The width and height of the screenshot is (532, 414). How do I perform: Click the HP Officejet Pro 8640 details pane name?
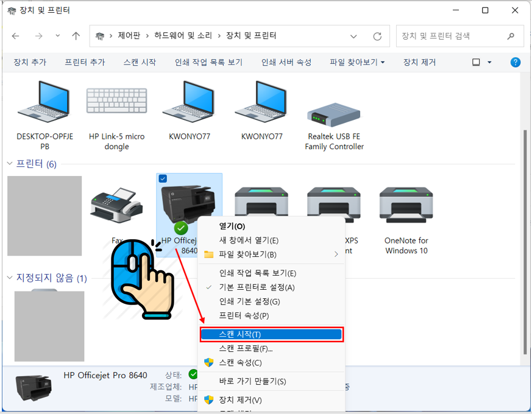(x=105, y=376)
